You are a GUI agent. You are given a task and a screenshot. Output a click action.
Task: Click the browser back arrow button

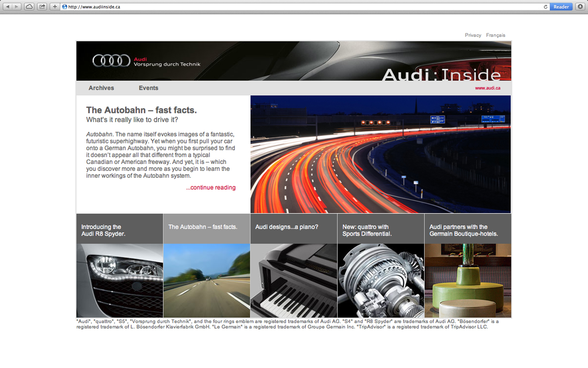click(8, 7)
